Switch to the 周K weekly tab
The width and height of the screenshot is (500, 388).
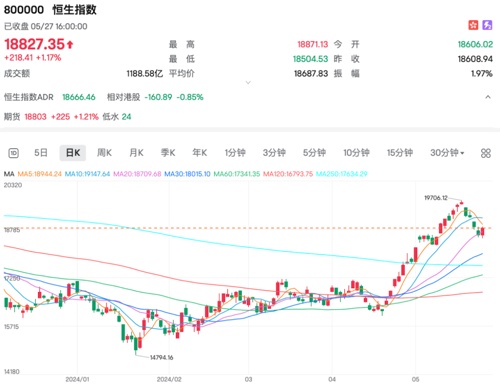pyautogui.click(x=104, y=153)
